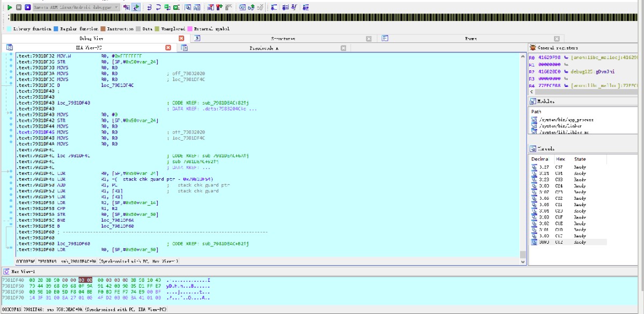Sort threads by the State column header

click(580, 159)
